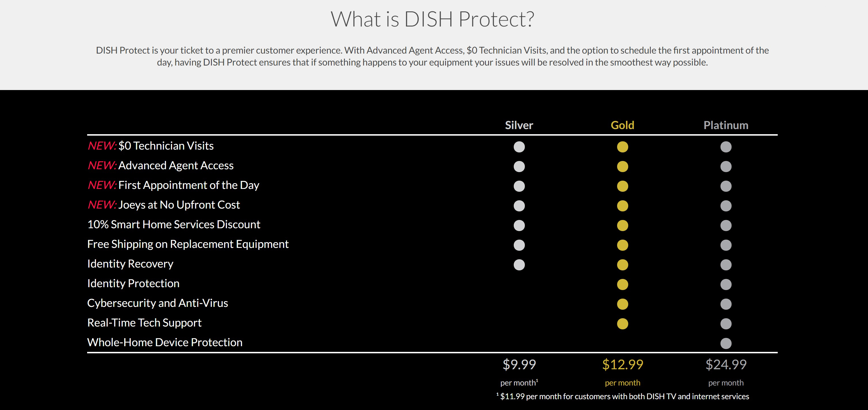Click Gold dot for First Appointment of the Day
The image size is (868, 410).
tap(622, 186)
